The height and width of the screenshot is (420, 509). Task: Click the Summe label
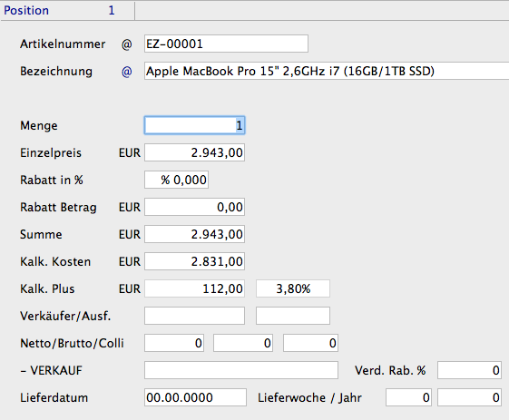pos(41,235)
